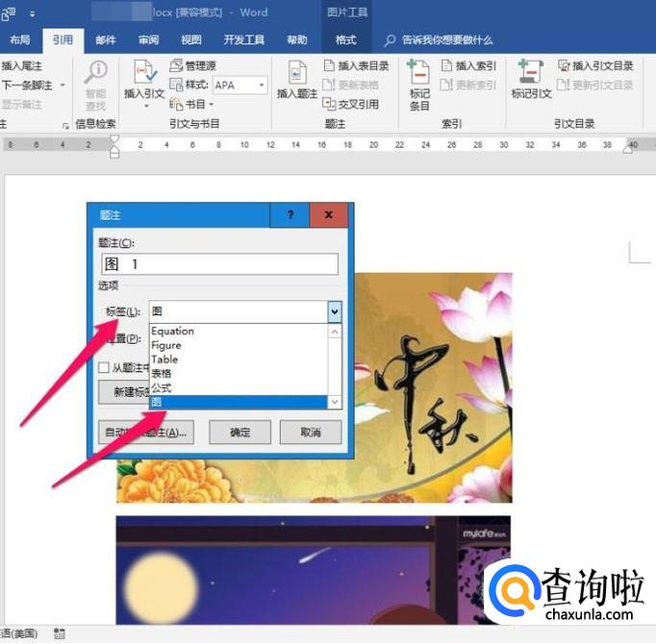Select 公式 in the label list
Screen dimensions: 656x644
[239, 388]
